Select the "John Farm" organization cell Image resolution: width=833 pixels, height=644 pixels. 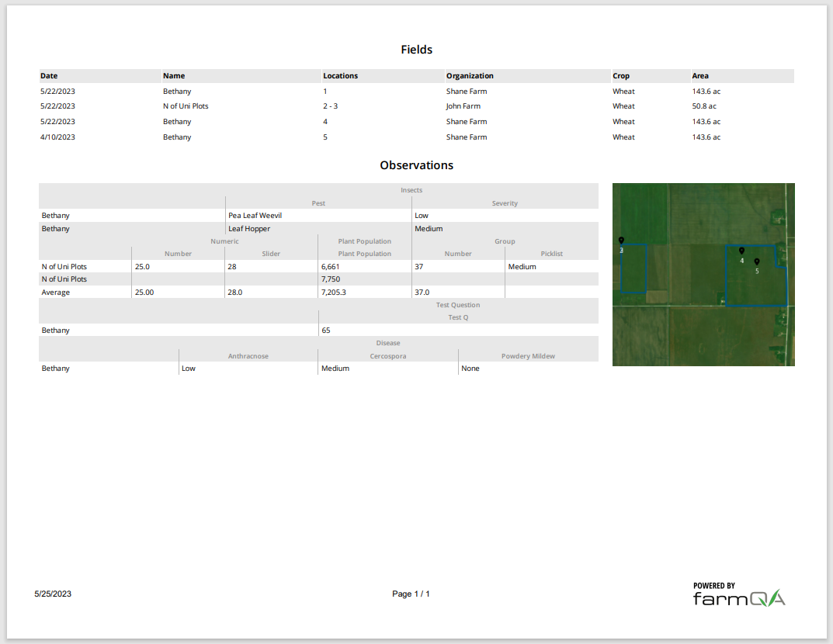point(463,106)
